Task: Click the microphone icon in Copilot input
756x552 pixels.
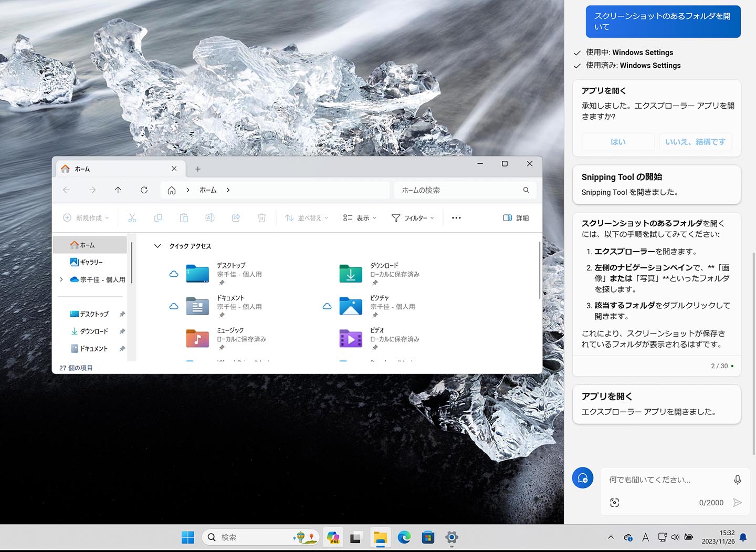Action: pos(738,479)
